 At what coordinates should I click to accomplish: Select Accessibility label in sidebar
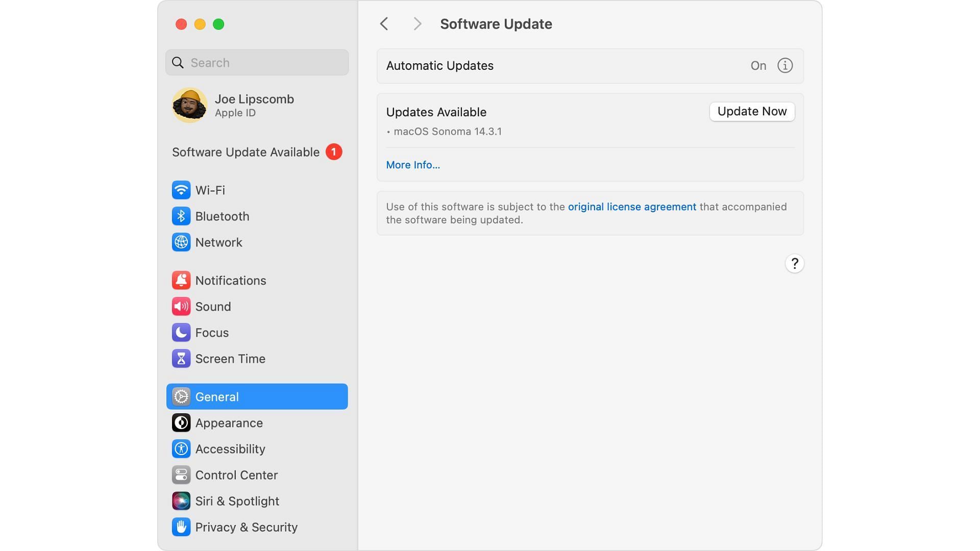(230, 449)
